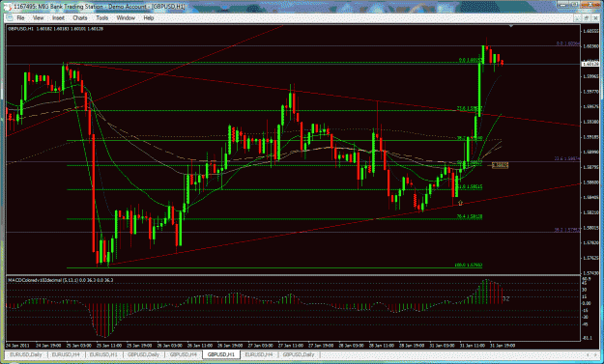Click the green 0.0 Fibonacci level label
The height and width of the screenshot is (364, 604).
470,61
